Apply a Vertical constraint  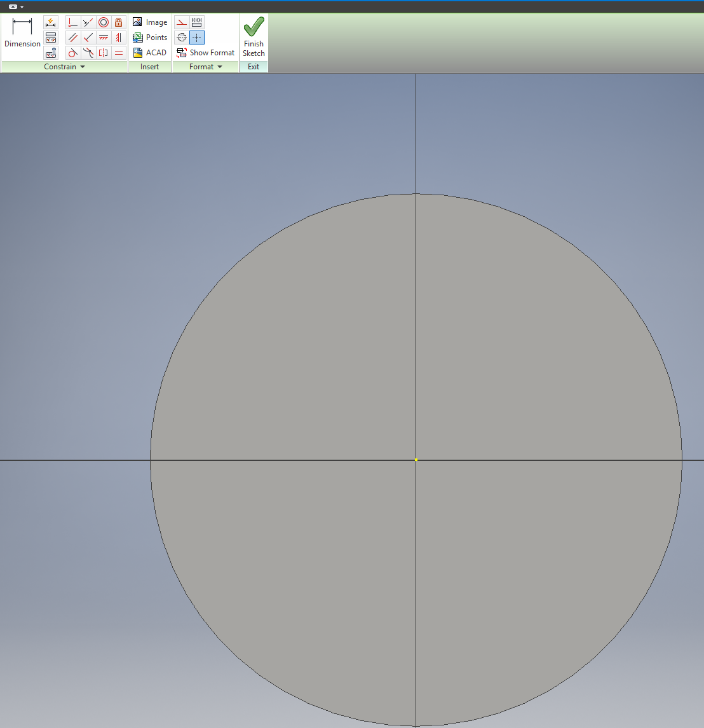click(x=119, y=37)
